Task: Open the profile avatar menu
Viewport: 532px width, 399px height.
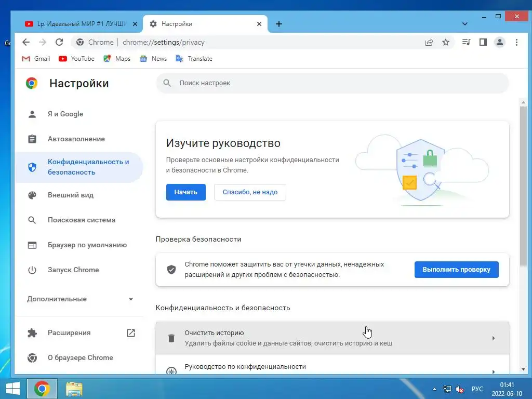Action: click(x=500, y=42)
